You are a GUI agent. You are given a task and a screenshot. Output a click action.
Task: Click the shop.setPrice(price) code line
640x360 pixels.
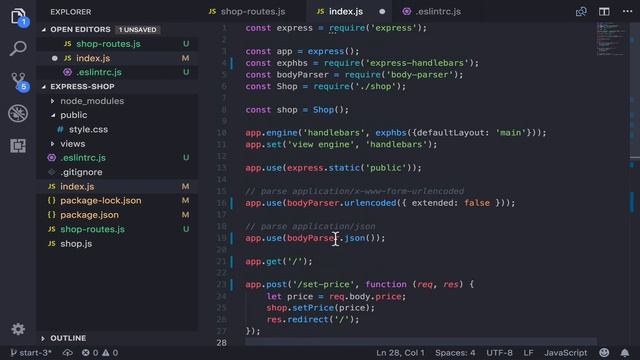coord(320,308)
